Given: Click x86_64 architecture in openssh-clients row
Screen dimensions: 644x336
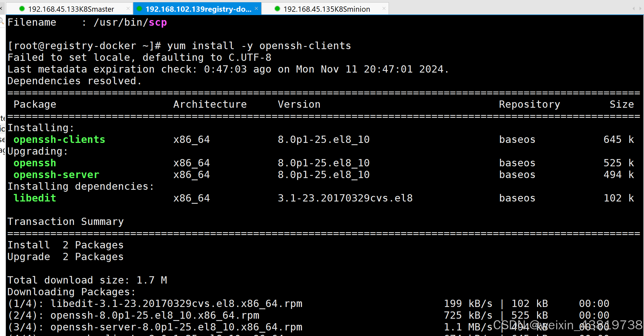Looking at the screenshot, I should tap(191, 140).
